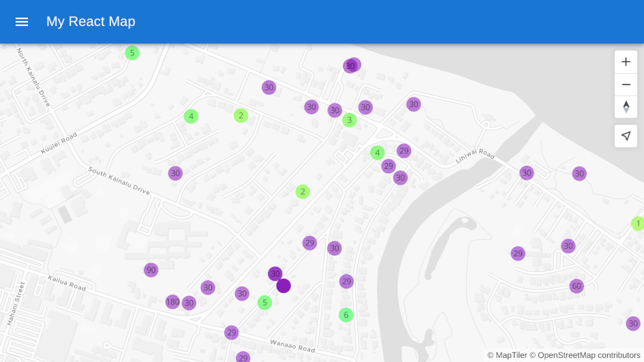Select the purple marker labeled 90
Image resolution: width=644 pixels, height=362 pixels.
coord(151,270)
